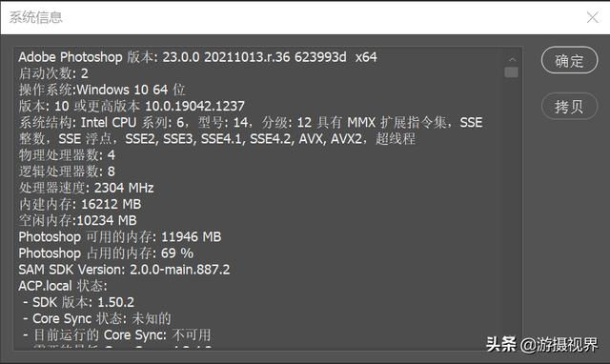Viewport: 610px width, 364px height.
Task: Copy system info with 拷贝 button
Action: pyautogui.click(x=569, y=106)
